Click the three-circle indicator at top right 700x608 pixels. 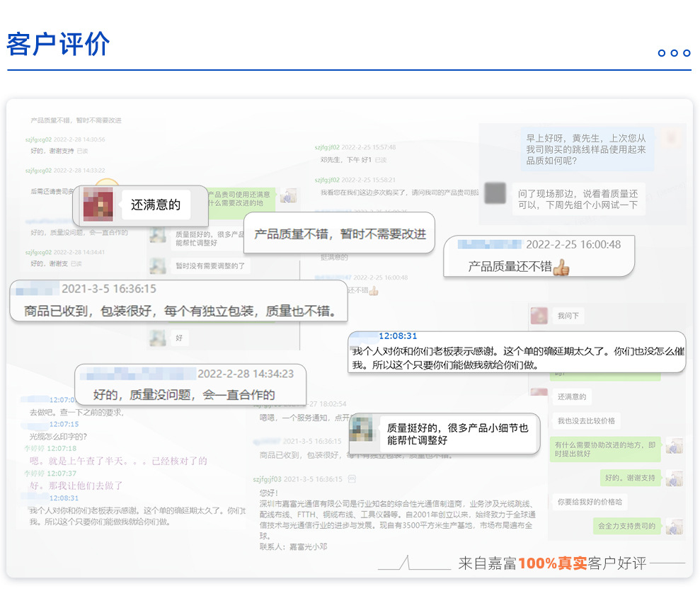click(x=674, y=53)
